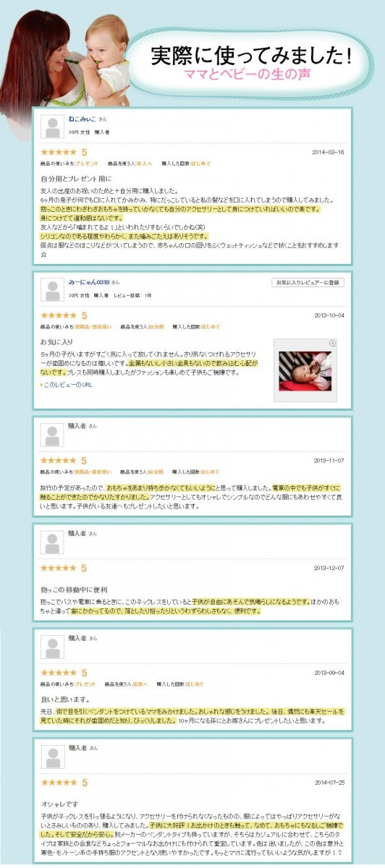
Task: Click the avatar on the 良いと思います review
Action: pos(52,647)
